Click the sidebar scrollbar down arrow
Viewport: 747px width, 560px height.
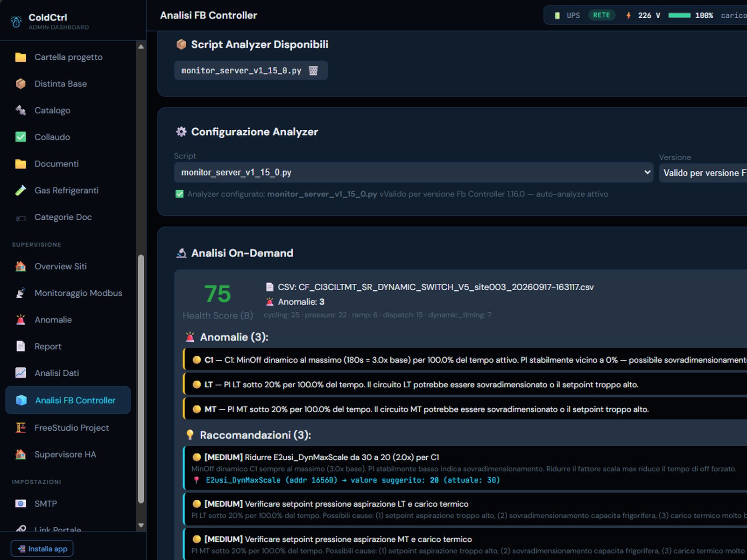coord(141,525)
